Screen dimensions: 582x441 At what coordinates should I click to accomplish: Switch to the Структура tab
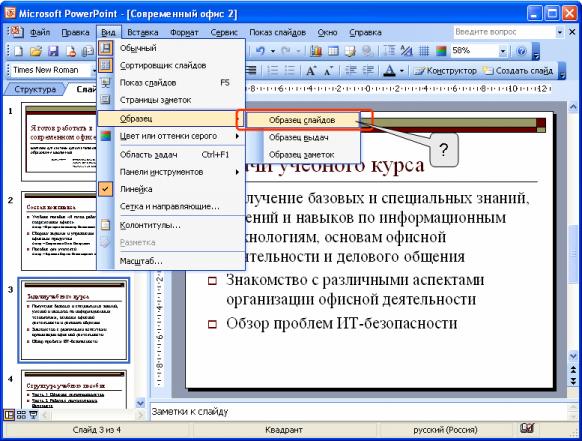tap(35, 89)
